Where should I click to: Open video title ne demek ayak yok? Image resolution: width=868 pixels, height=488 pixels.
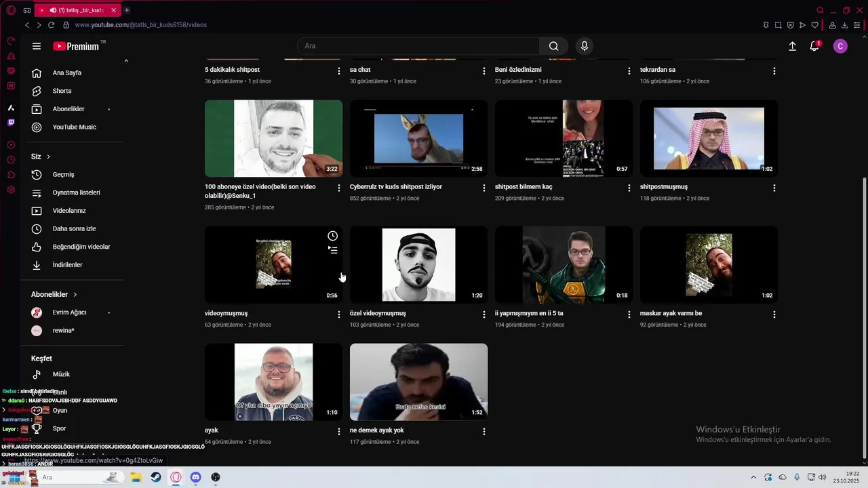pyautogui.click(x=376, y=430)
